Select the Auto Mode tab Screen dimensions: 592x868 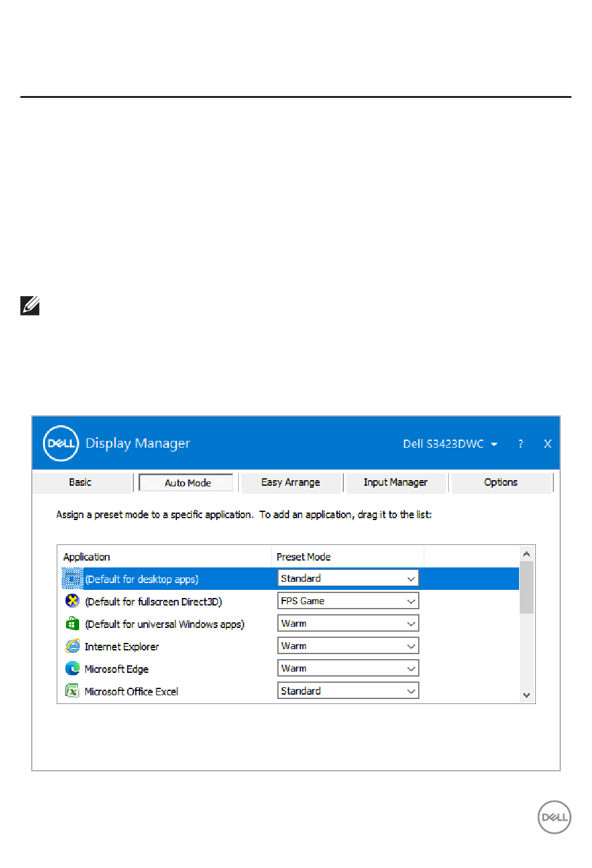point(186,483)
